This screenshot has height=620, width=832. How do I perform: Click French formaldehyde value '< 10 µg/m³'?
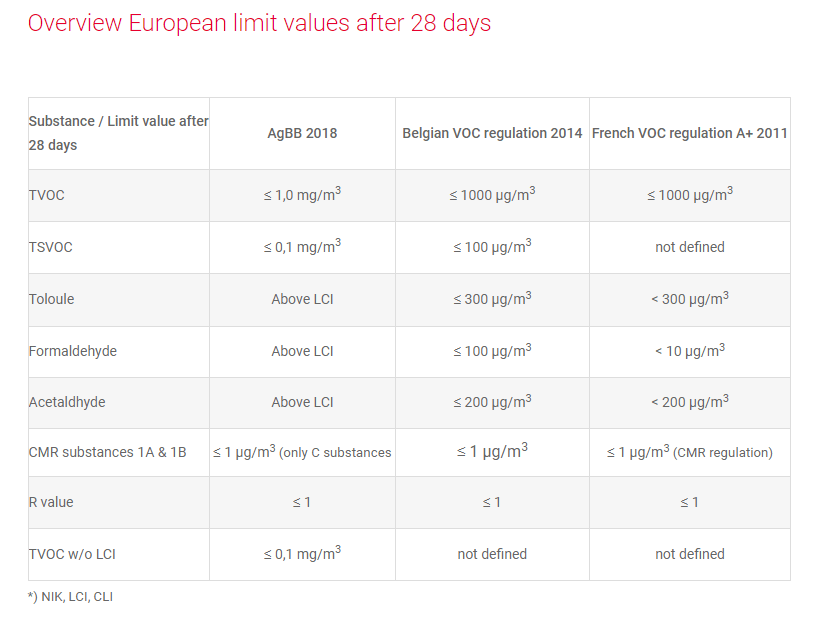coord(689,350)
